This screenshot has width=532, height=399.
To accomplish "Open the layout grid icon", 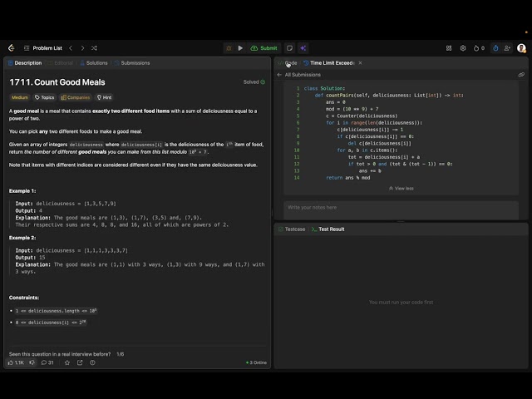I will [449, 48].
